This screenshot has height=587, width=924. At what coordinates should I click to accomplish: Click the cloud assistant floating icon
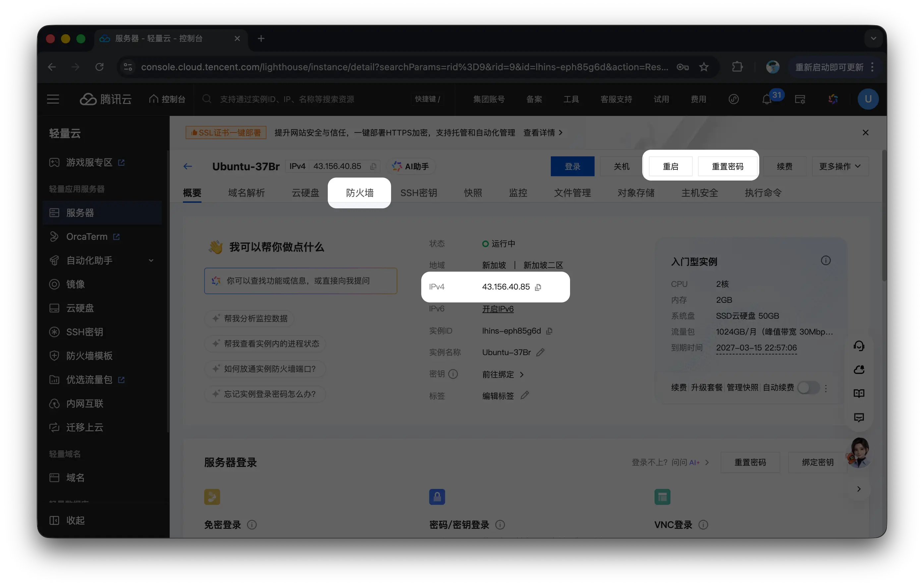click(859, 370)
